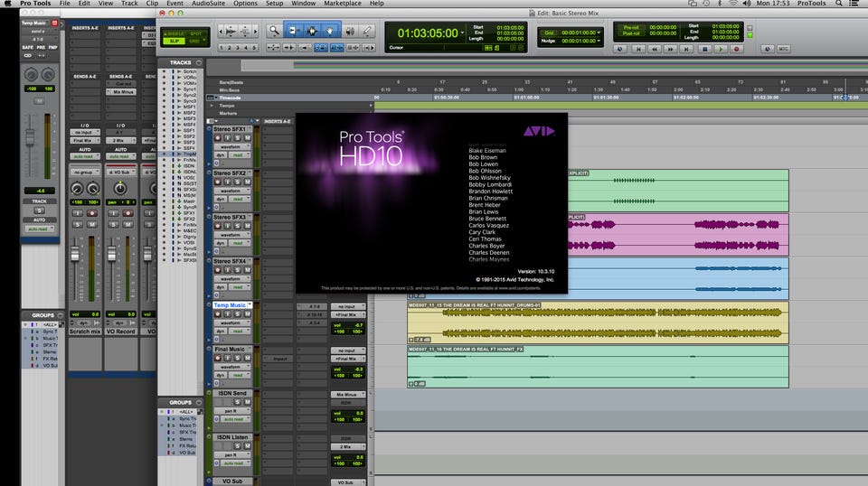Select the Grabber tool
Viewport: 868px width, 486px height.
pyautogui.click(x=330, y=31)
